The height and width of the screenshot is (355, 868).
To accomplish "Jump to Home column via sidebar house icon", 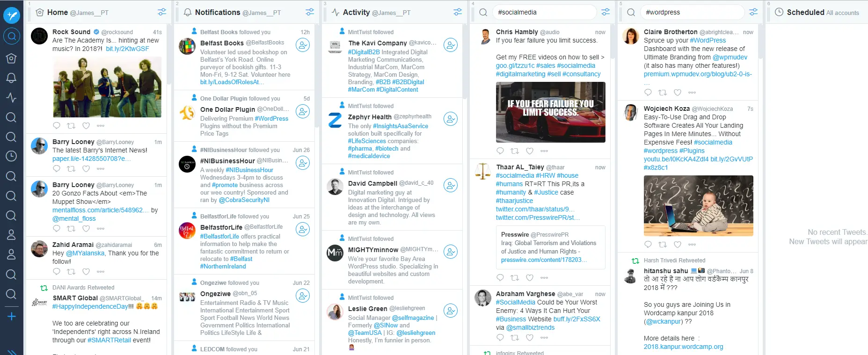I will tap(11, 58).
